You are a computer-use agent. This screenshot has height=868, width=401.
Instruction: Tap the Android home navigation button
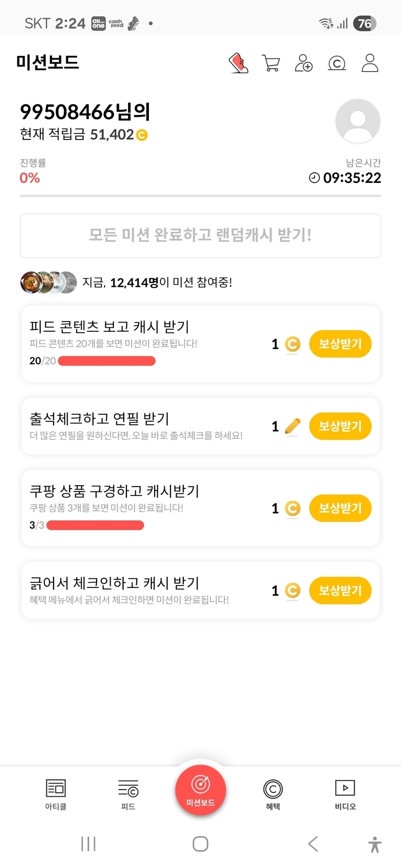pyautogui.click(x=200, y=844)
